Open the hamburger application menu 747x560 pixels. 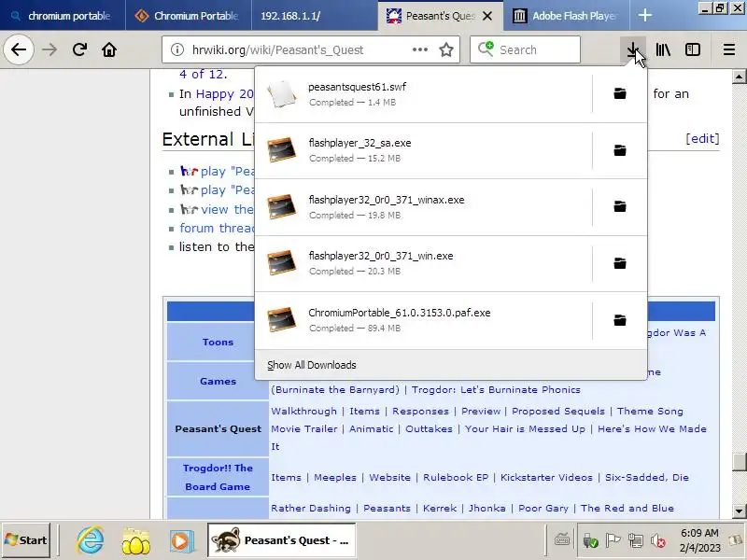(x=729, y=49)
